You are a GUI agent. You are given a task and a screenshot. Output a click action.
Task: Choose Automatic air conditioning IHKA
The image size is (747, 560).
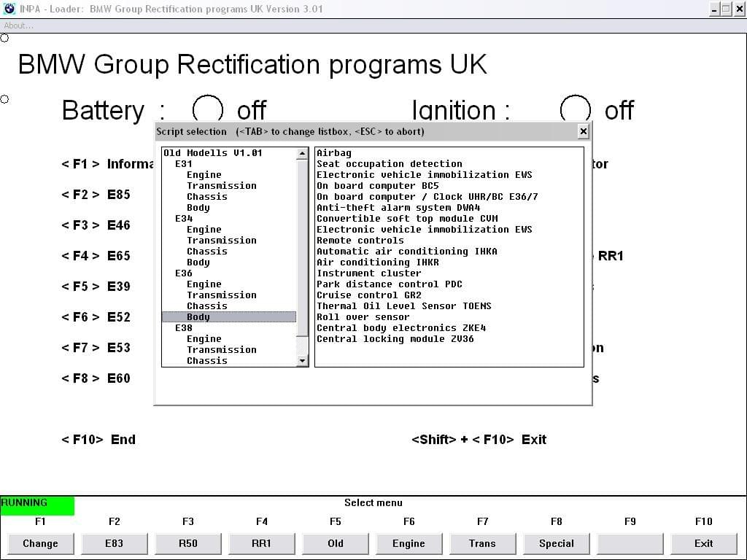407,252
